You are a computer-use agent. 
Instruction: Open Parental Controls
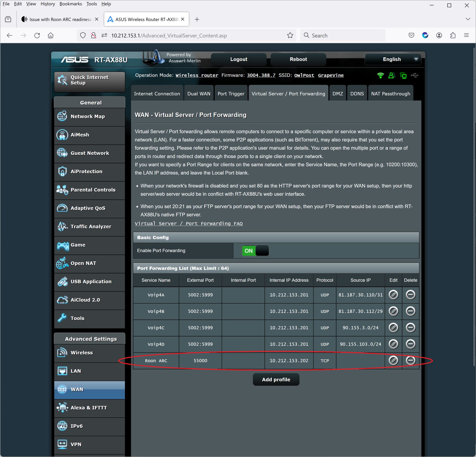pos(89,190)
